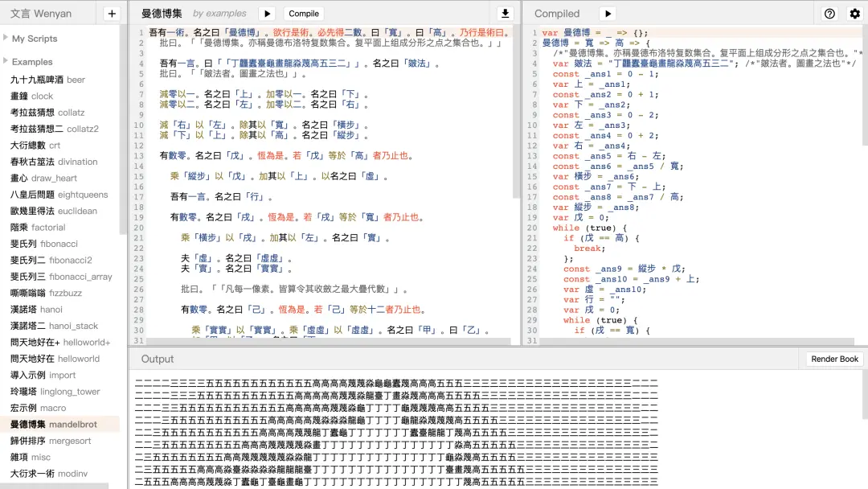868x489 pixels.
Task: Select the fibonacci example
Action: (x=59, y=244)
